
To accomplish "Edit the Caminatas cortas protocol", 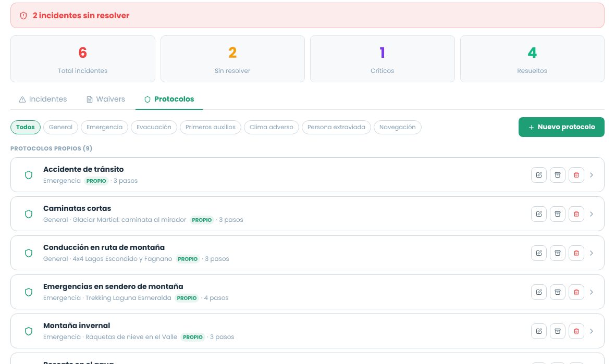I will 539,214.
